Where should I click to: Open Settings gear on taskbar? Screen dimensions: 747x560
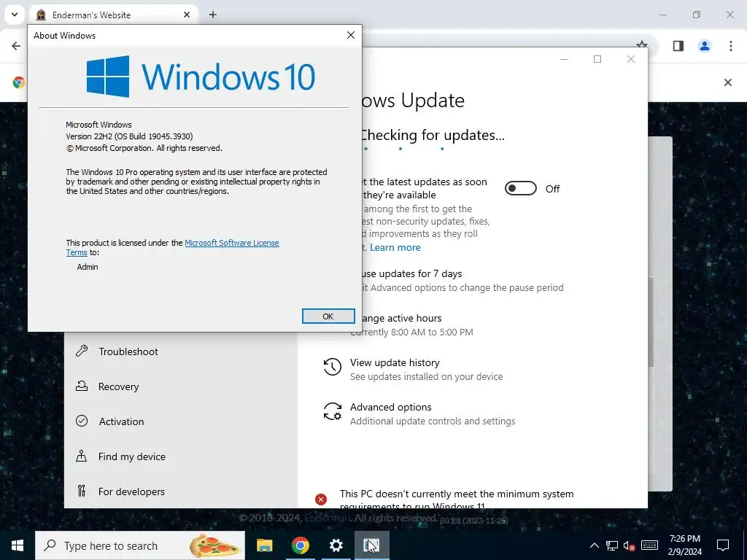coord(336,545)
